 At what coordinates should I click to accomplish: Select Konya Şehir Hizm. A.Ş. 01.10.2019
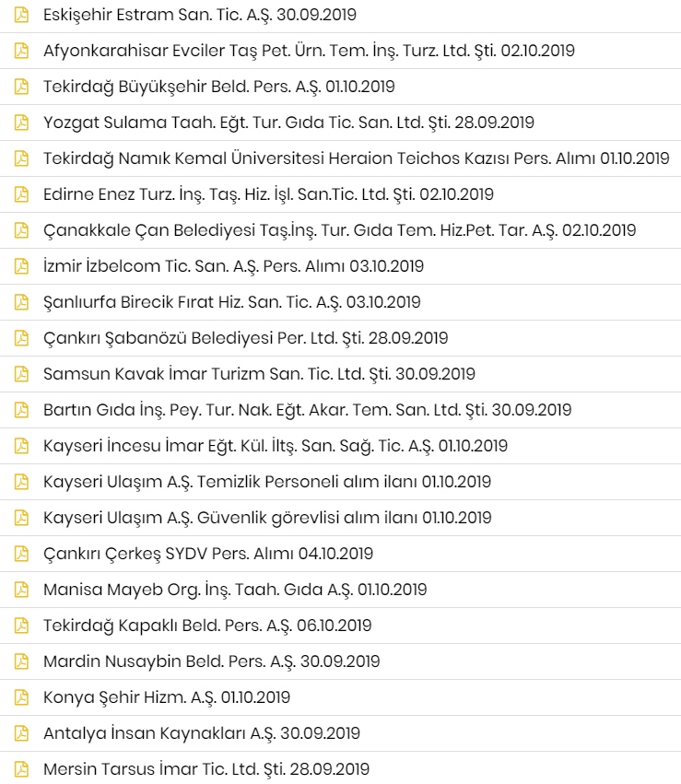coord(167,697)
